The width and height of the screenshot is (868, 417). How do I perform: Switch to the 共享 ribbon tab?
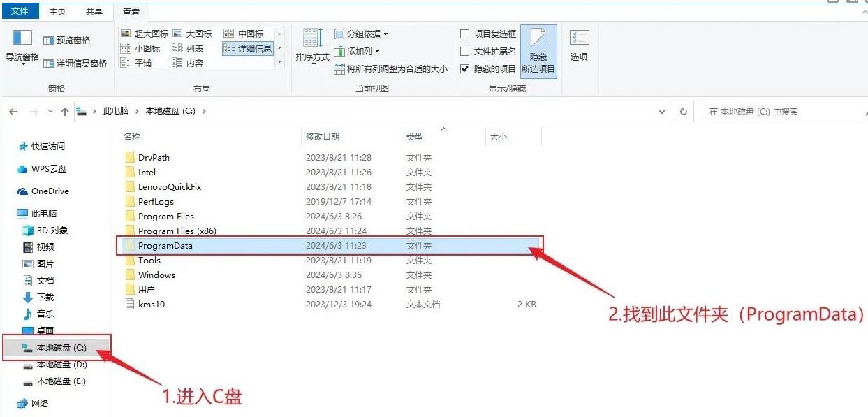pos(94,12)
